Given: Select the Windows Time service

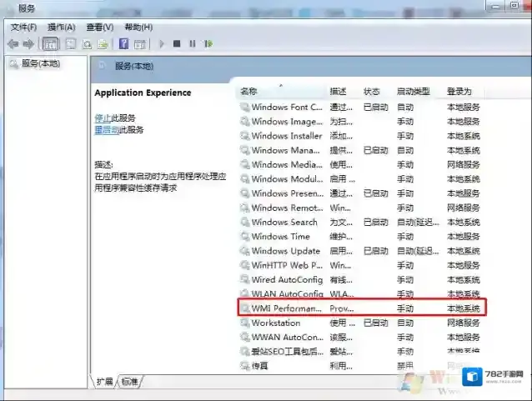Looking at the screenshot, I should [361, 237].
